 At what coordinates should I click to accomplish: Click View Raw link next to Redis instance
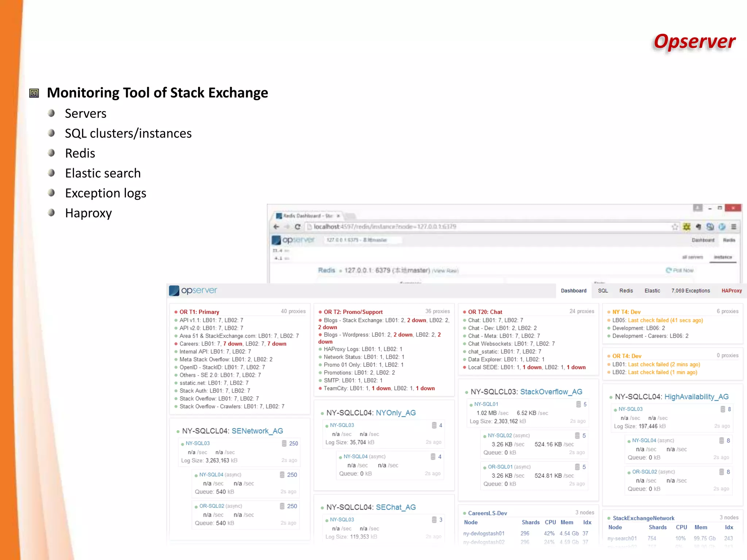click(445, 271)
